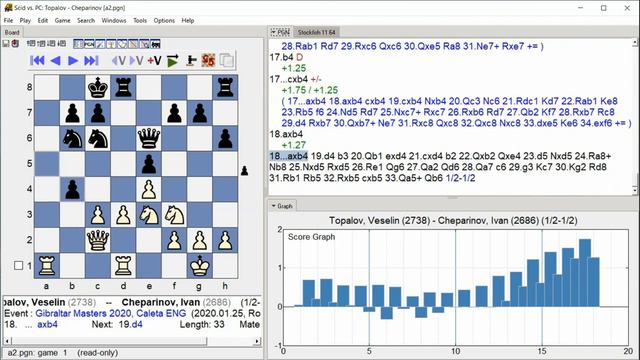The width and height of the screenshot is (640, 360).
Task: Select the black king on c8
Action: 98,87
